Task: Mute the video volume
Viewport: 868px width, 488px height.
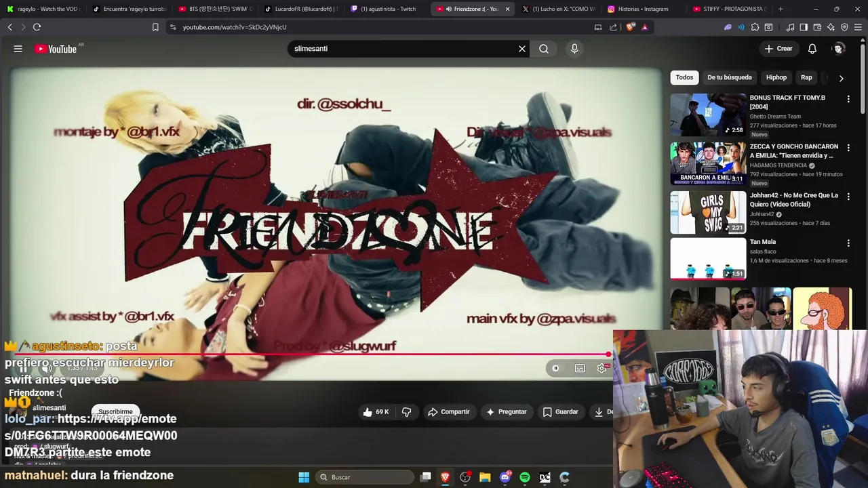Action: point(47,368)
